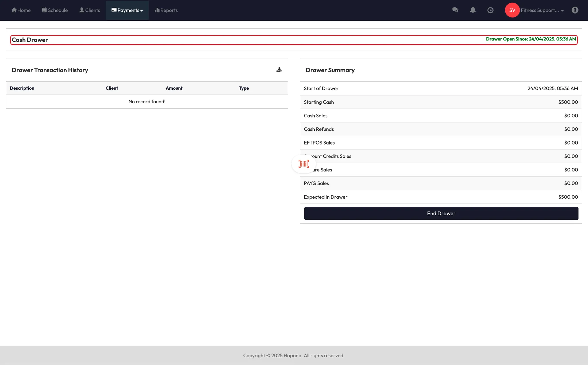Click the Home house icon
The image size is (588, 365).
[x=14, y=10]
